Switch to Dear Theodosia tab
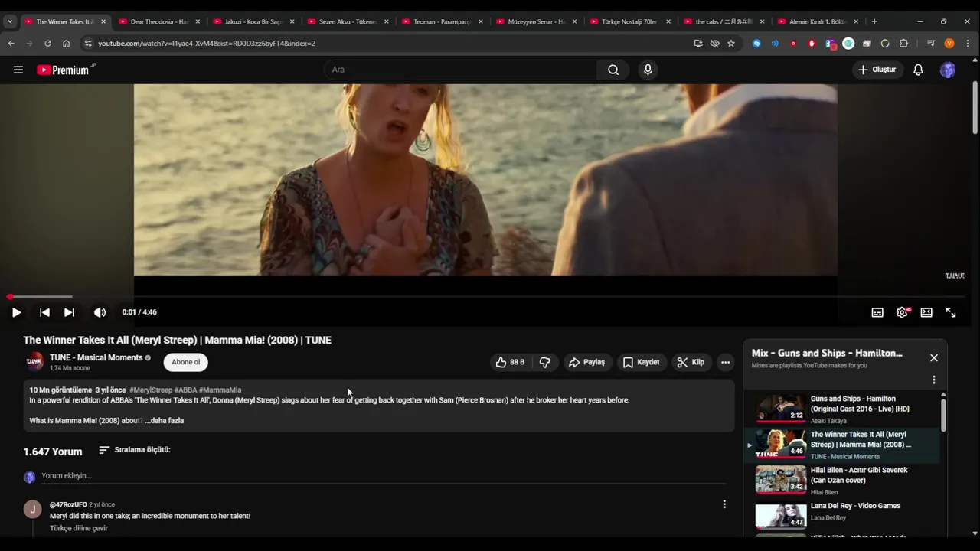This screenshot has width=980, height=551. point(158,21)
